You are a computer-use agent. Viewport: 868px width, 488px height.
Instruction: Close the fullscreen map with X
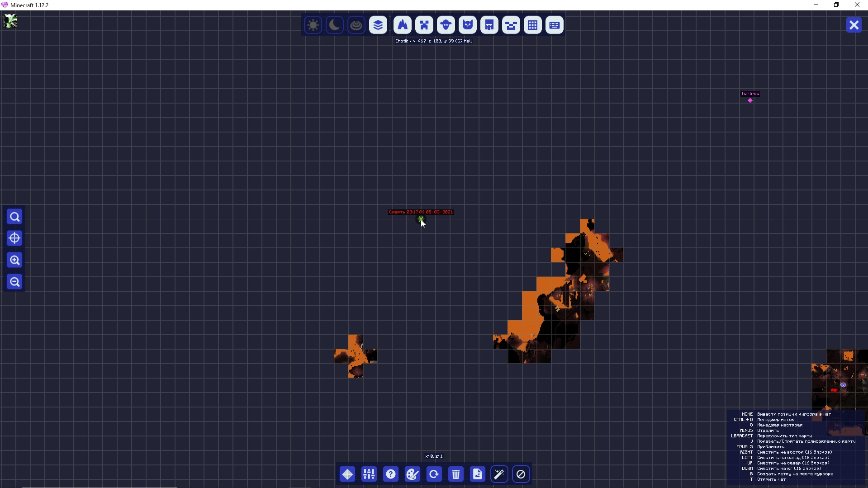coord(854,25)
